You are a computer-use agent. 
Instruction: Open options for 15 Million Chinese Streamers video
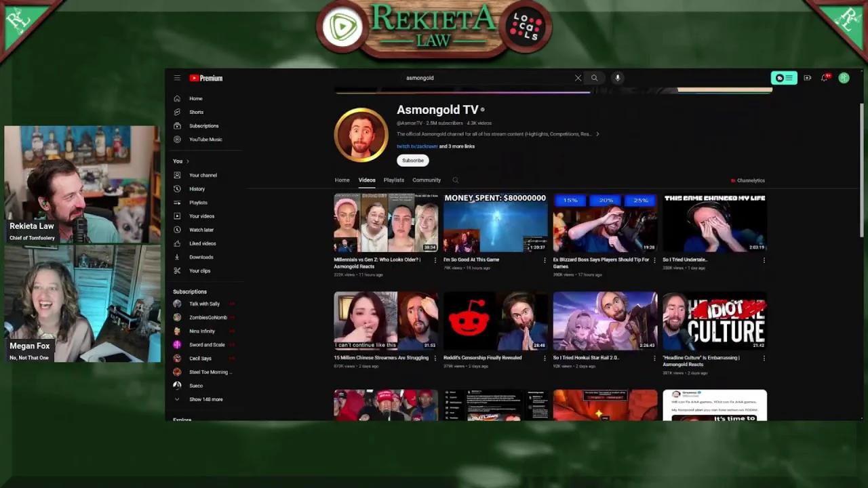[x=435, y=358]
